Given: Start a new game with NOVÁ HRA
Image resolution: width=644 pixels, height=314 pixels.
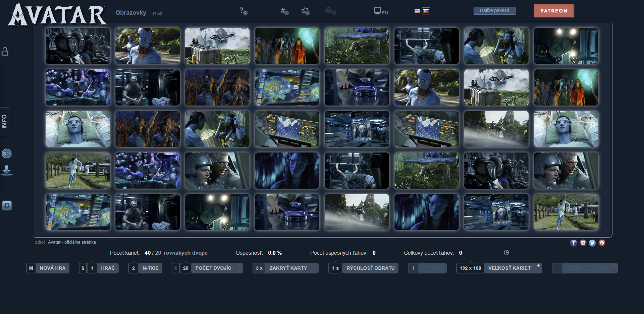Looking at the screenshot, I should [53, 268].
